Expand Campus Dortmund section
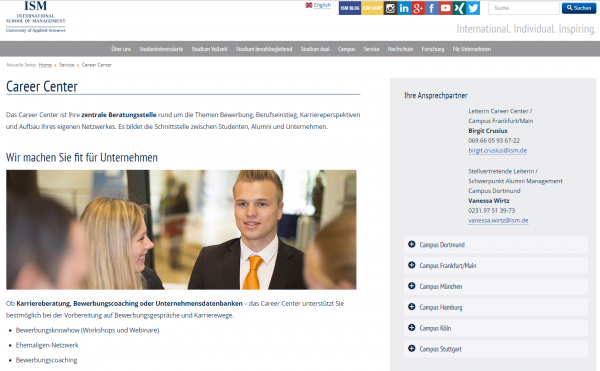This screenshot has width=600, height=371. 496,245
